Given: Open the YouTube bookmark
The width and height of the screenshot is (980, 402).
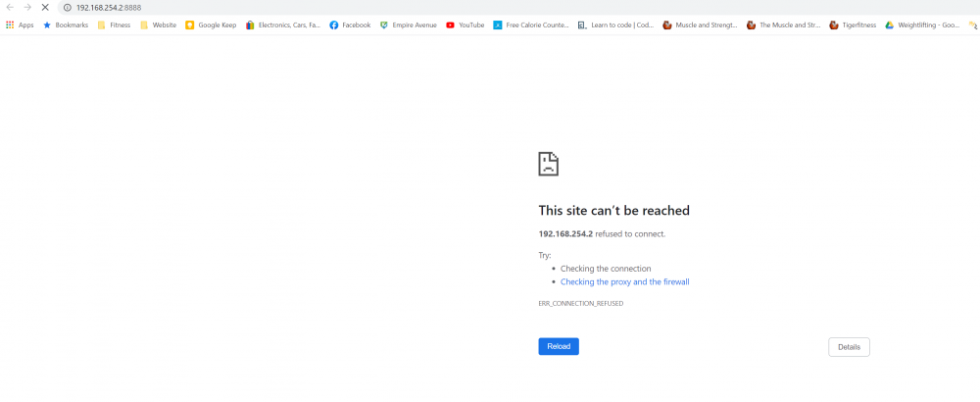Looking at the screenshot, I should click(x=465, y=25).
